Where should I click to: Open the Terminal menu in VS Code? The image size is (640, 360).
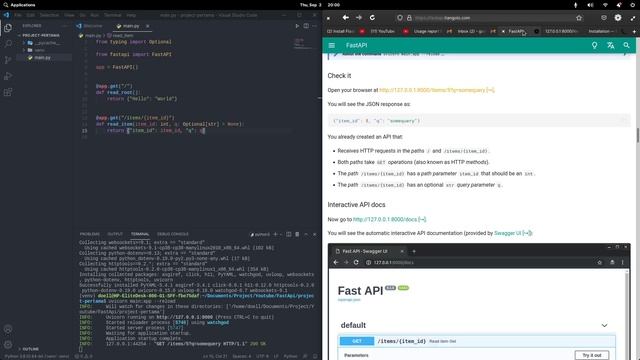pyautogui.click(x=112, y=15)
